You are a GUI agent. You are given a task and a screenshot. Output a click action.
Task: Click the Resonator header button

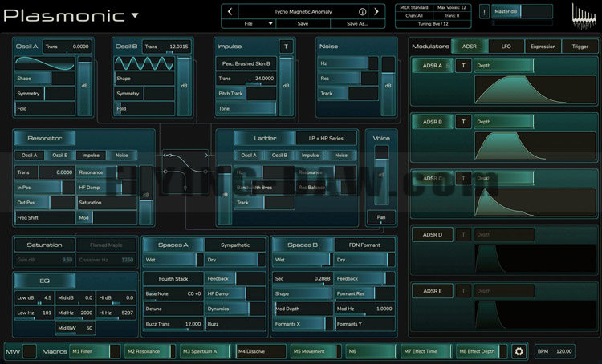[x=44, y=139]
